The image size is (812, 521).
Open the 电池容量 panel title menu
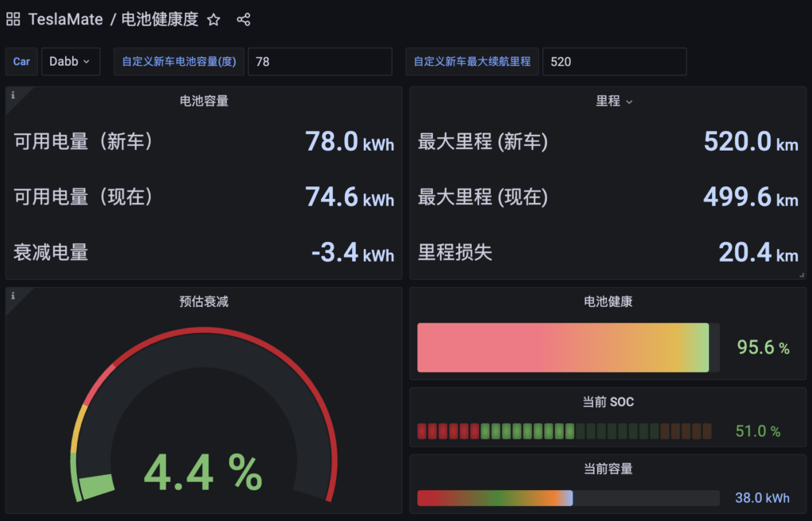[203, 102]
